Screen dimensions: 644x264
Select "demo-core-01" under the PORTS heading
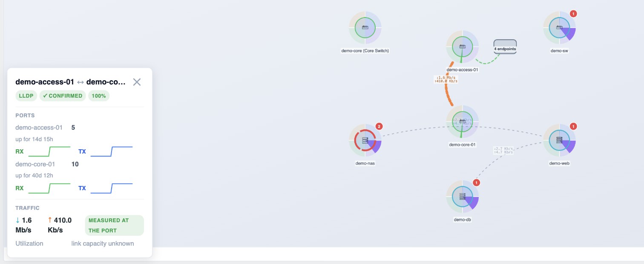pyautogui.click(x=35, y=164)
